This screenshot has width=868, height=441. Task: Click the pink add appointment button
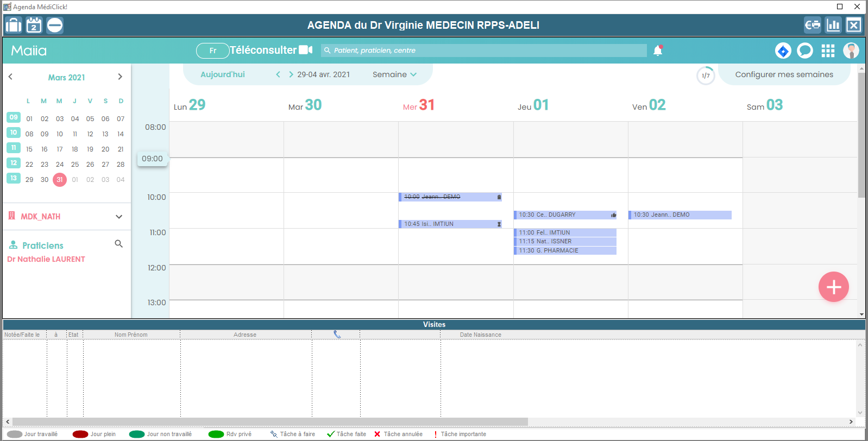point(833,287)
